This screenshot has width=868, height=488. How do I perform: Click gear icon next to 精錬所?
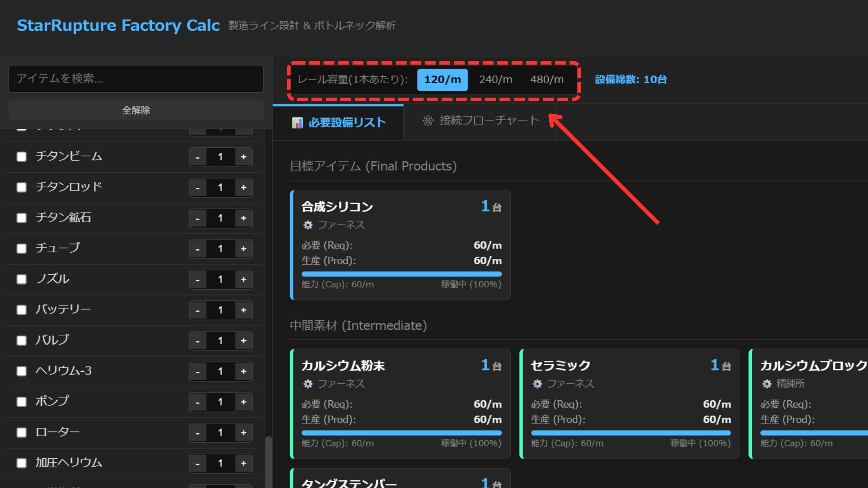(767, 384)
